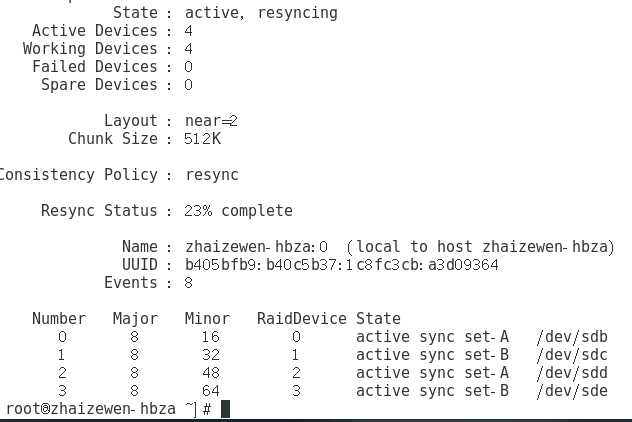Click the "23% complete" resync status

[239, 211]
